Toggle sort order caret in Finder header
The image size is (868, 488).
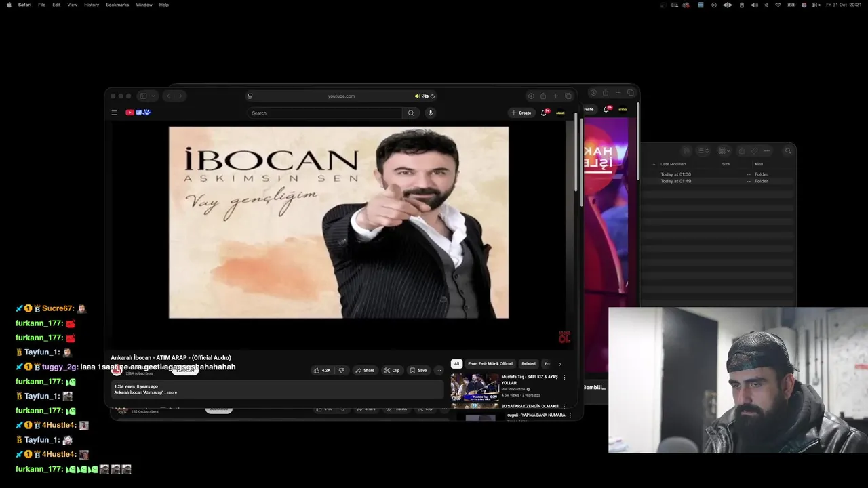[x=654, y=164]
